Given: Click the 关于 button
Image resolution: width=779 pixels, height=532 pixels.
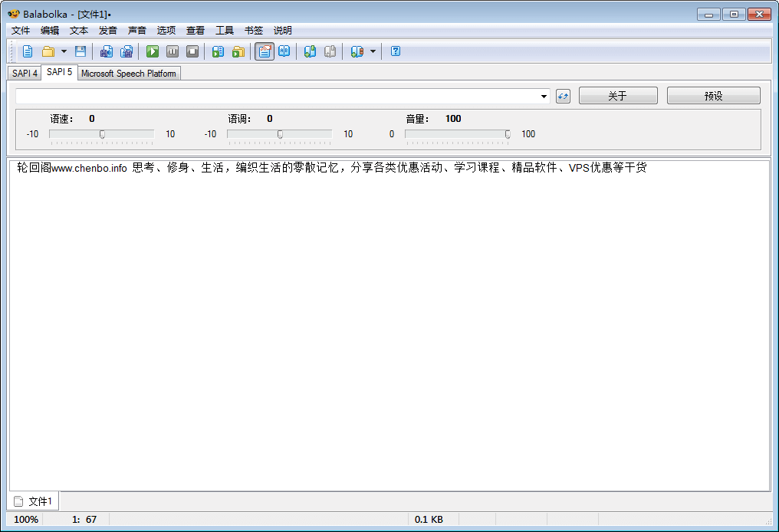Looking at the screenshot, I should point(618,95).
